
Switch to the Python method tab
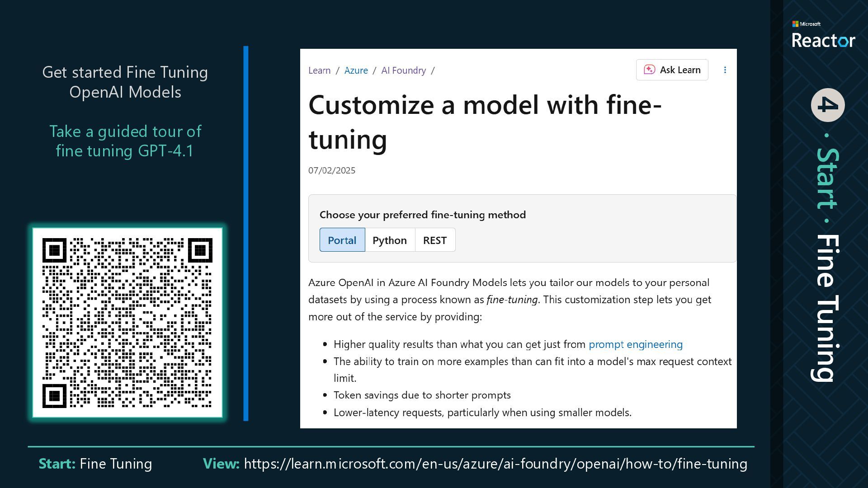tap(390, 240)
